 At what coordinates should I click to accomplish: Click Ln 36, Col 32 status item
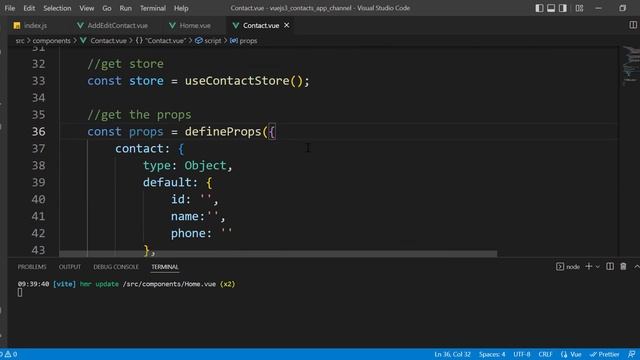(452, 354)
